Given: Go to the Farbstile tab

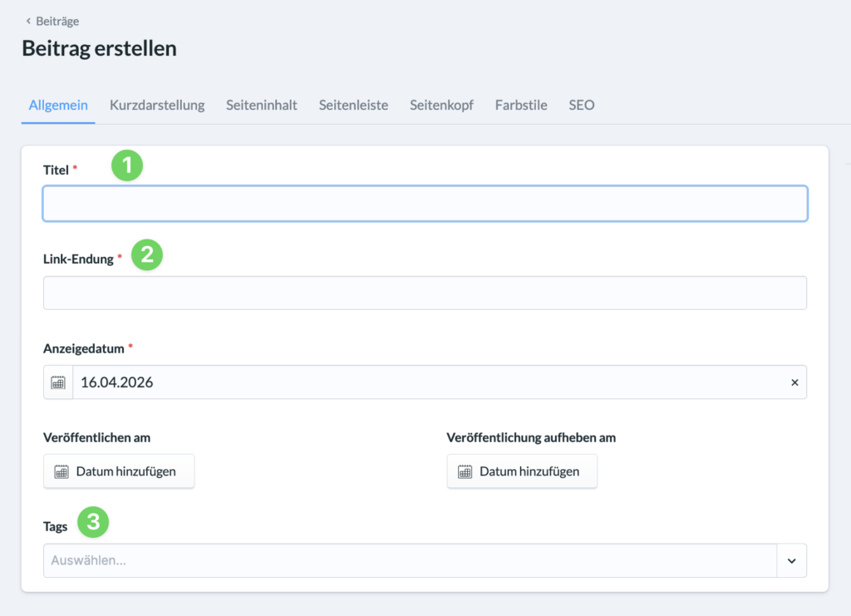Looking at the screenshot, I should tap(521, 106).
